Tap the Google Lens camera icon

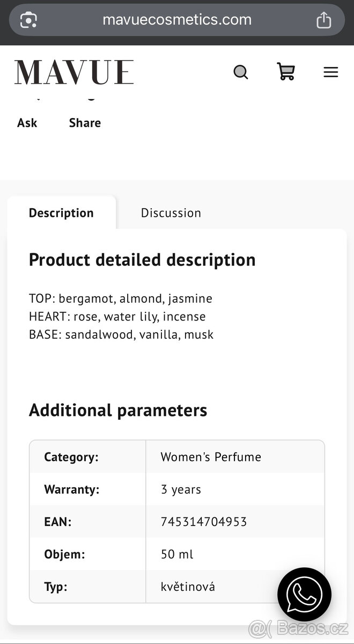click(x=28, y=20)
